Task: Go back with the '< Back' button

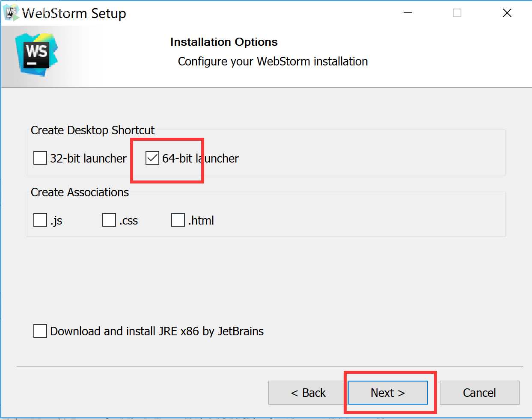Action: [x=308, y=393]
